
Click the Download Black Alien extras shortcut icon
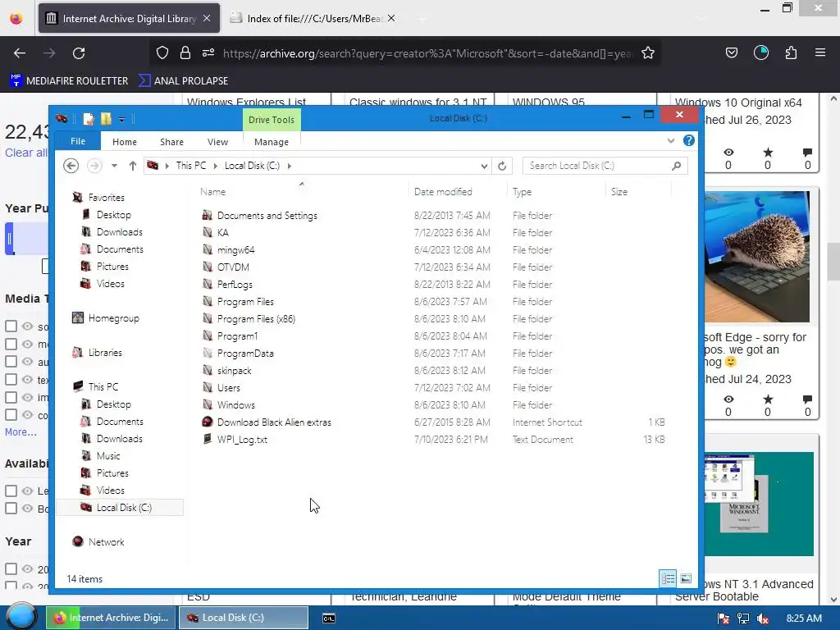[x=208, y=422]
